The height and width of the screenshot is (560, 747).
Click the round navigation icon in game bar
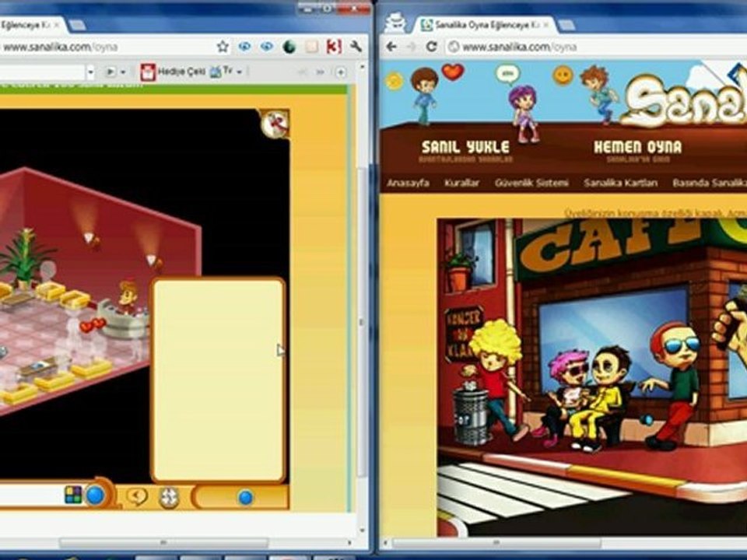pyautogui.click(x=169, y=497)
